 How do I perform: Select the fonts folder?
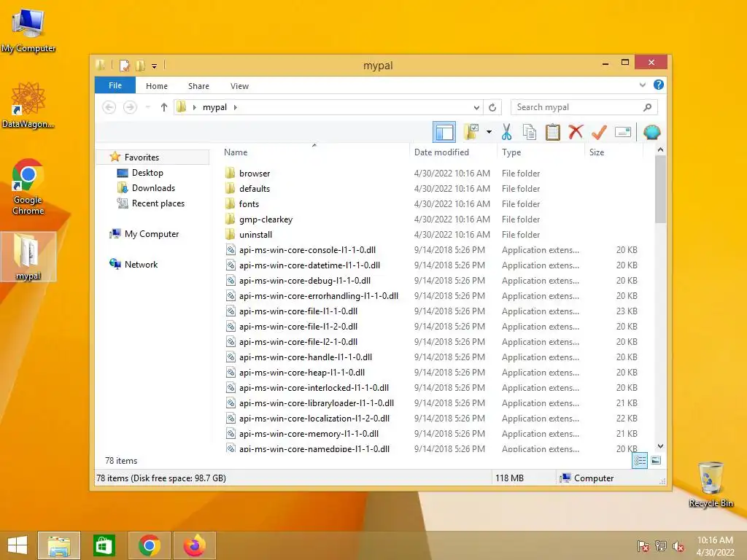[249, 204]
